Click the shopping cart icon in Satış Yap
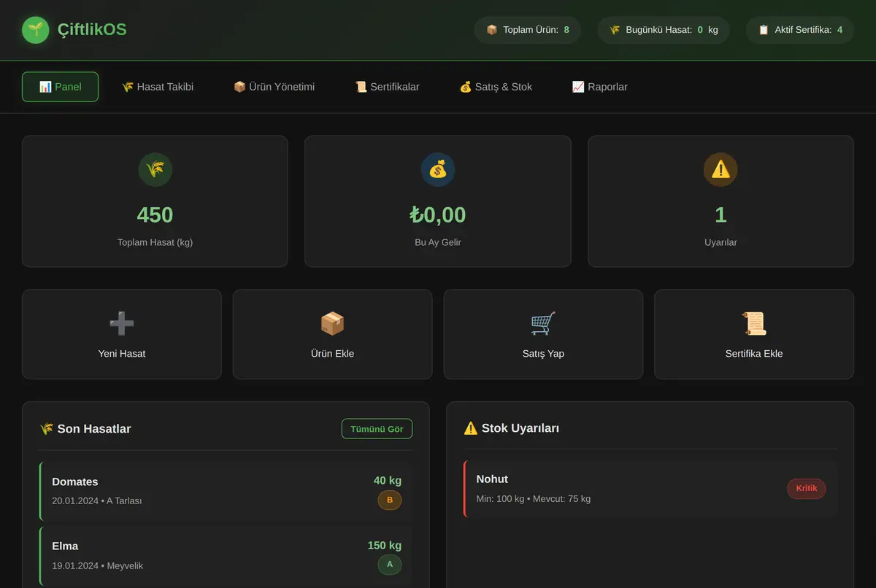Viewport: 876px width, 588px height. click(x=543, y=323)
